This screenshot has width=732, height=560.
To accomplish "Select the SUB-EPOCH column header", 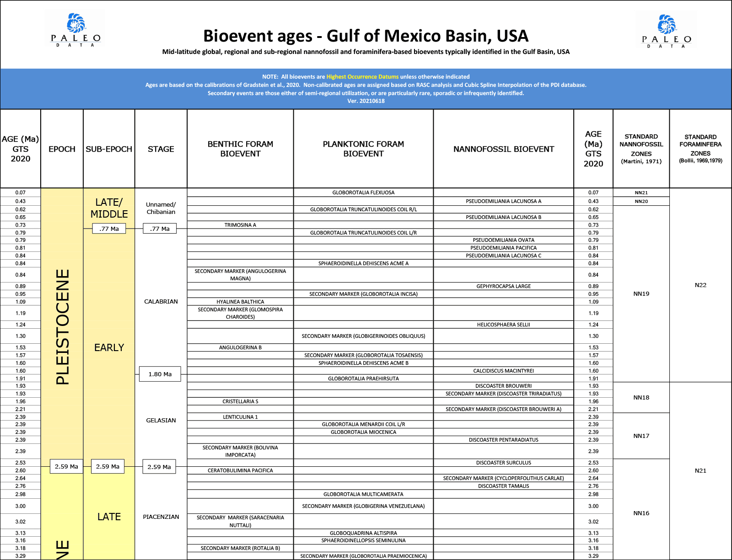I will pyautogui.click(x=109, y=149).
